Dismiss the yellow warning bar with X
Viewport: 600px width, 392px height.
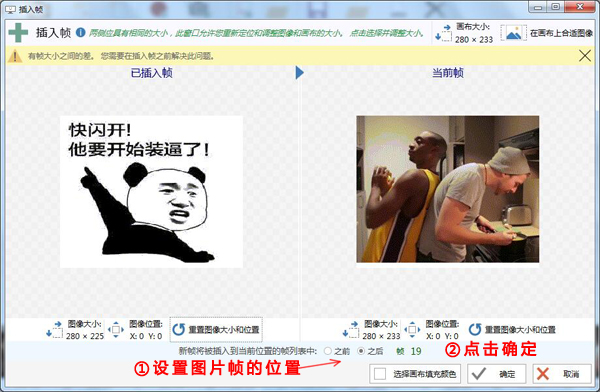pyautogui.click(x=585, y=56)
